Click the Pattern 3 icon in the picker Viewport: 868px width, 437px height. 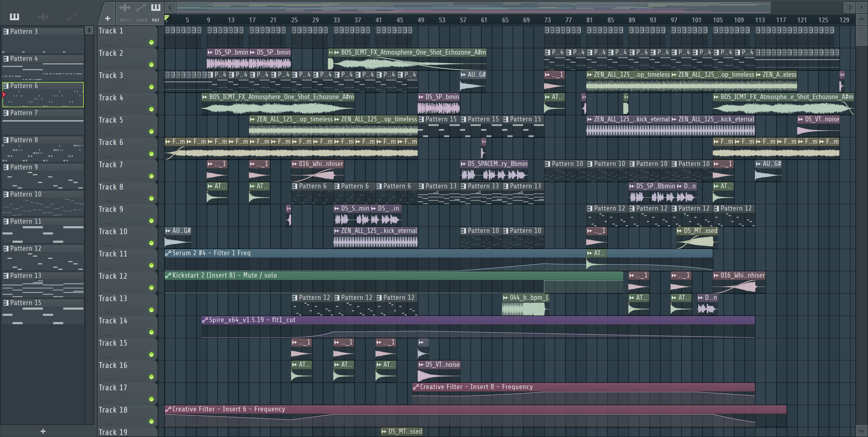6,31
